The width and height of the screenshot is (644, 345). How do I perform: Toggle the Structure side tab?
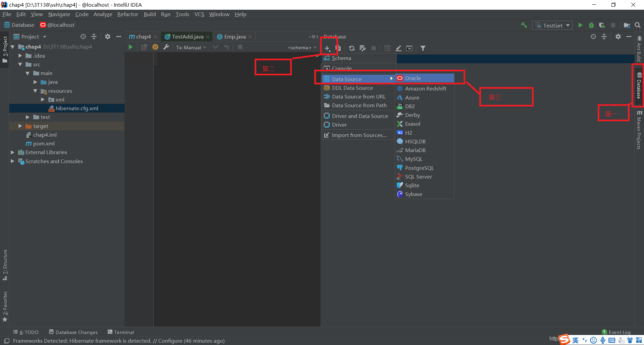[5, 265]
